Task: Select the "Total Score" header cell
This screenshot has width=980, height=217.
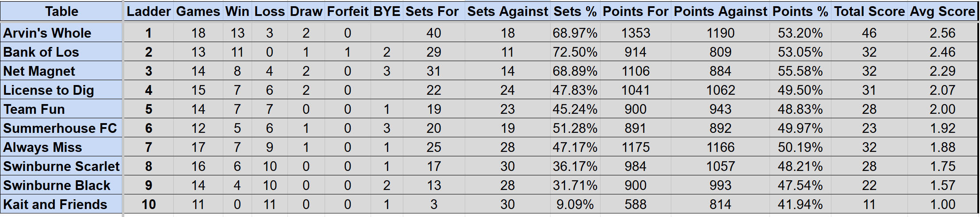Action: point(869,12)
